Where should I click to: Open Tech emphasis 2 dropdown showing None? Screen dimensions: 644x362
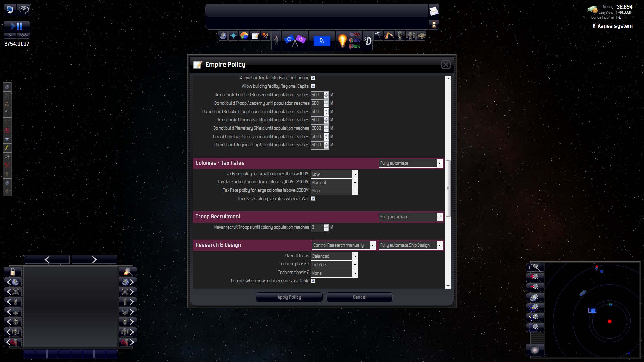(334, 273)
